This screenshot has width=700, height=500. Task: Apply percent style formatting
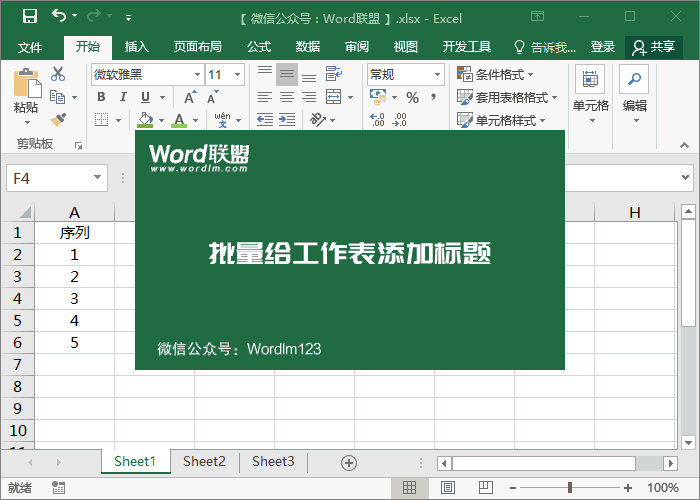(x=412, y=97)
